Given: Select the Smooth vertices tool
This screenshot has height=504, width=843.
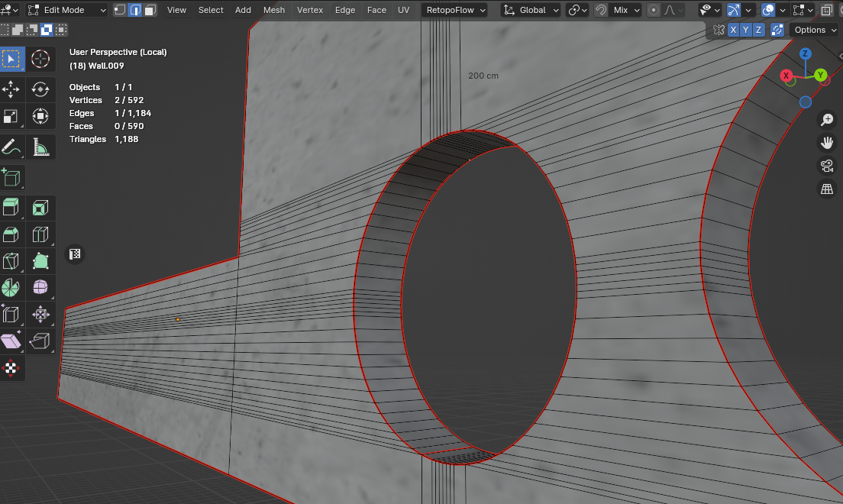Looking at the screenshot, I should coord(40,288).
